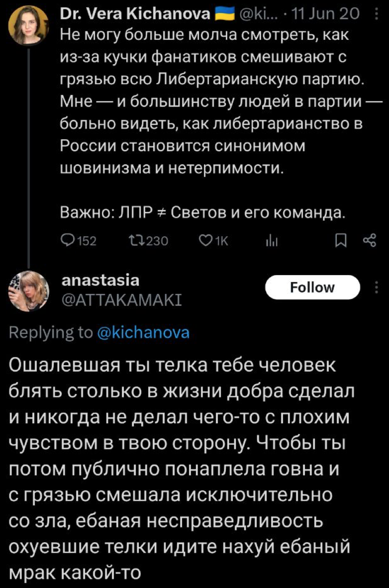This screenshot has height=588, width=389.
Task: Share the tweet via the share icon
Action: pyautogui.click(x=368, y=242)
